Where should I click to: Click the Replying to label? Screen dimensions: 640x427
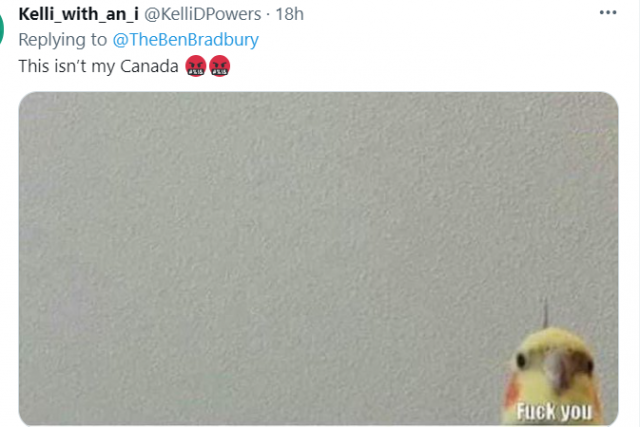pos(62,40)
